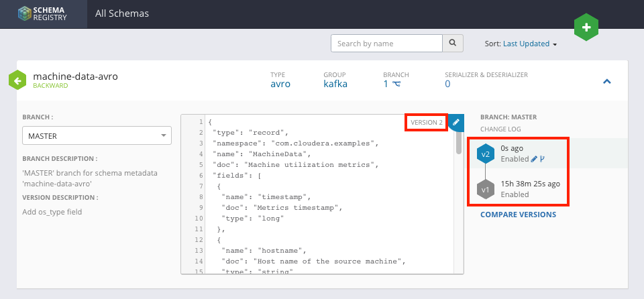Click the All Schemas header title
Image resolution: width=644 pixels, height=299 pixels.
pos(122,13)
